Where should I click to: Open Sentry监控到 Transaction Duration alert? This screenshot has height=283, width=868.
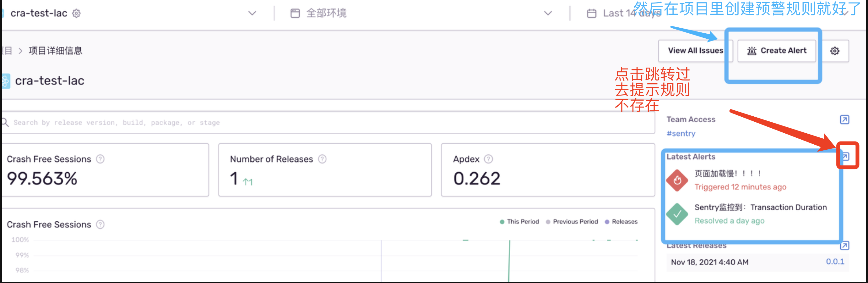pos(761,208)
